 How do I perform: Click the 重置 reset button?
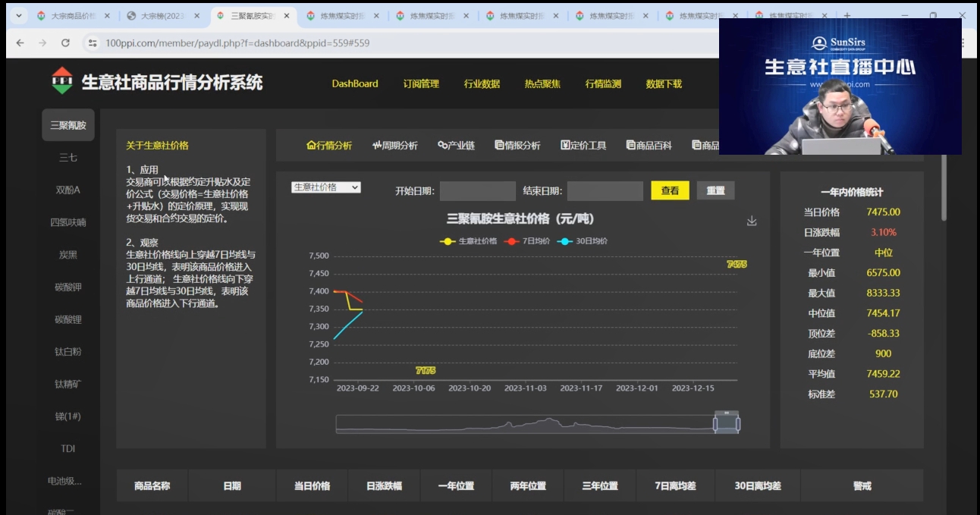pos(715,190)
